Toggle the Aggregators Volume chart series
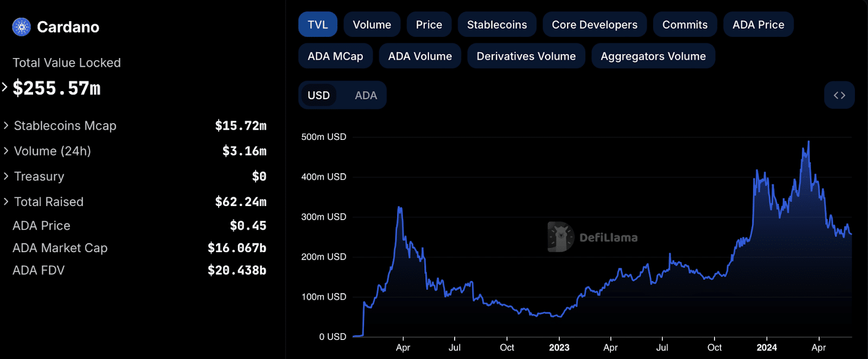The width and height of the screenshot is (868, 359). [653, 56]
